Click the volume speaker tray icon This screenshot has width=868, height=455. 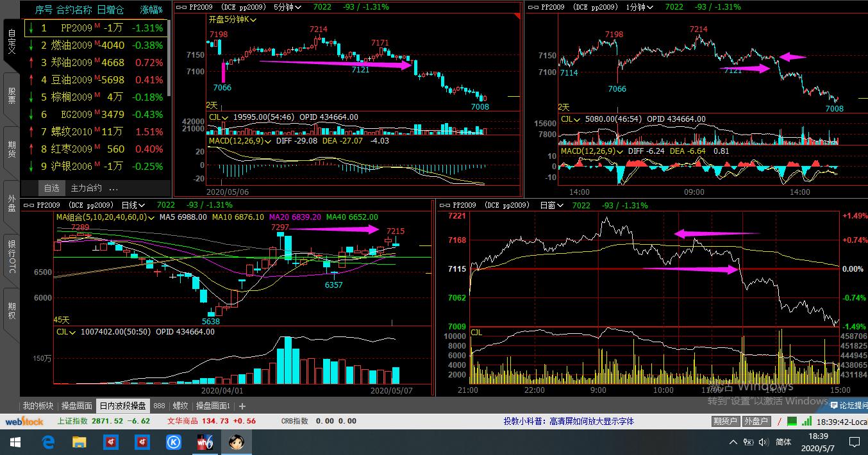coord(763,442)
